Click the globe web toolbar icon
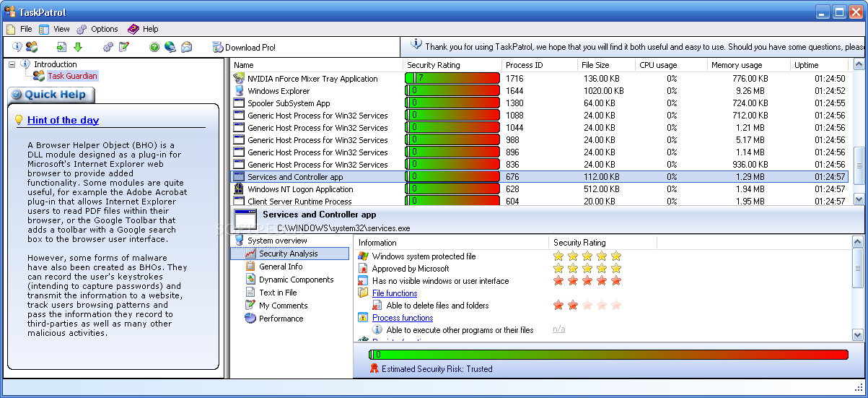This screenshot has width=868, height=398. click(170, 47)
